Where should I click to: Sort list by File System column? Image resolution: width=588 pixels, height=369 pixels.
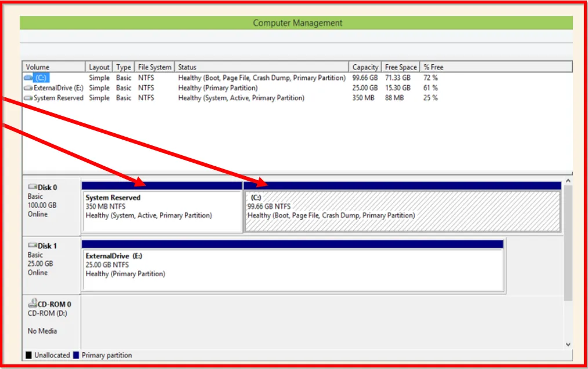pyautogui.click(x=154, y=67)
